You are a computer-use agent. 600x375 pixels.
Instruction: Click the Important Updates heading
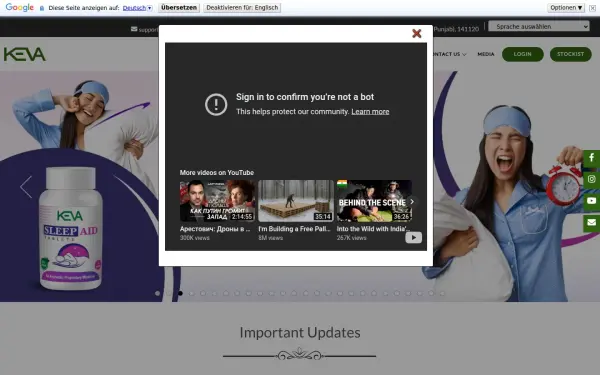click(x=300, y=333)
